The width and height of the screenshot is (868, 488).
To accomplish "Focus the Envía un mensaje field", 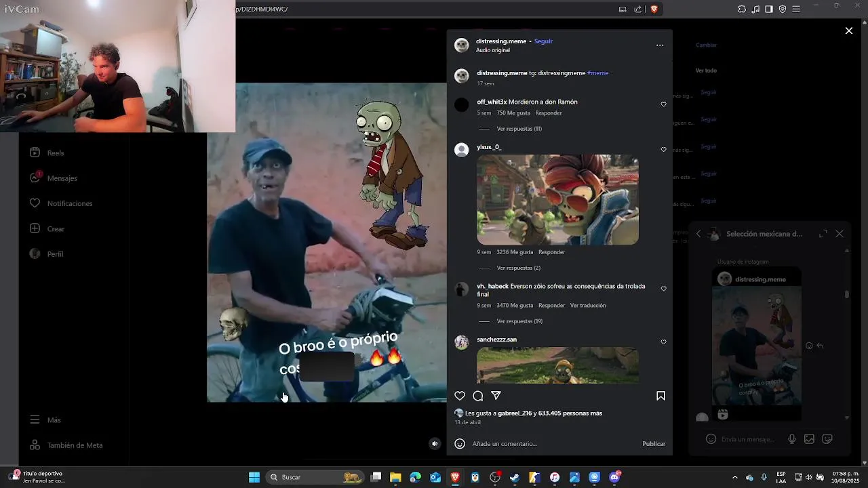I will (x=748, y=439).
